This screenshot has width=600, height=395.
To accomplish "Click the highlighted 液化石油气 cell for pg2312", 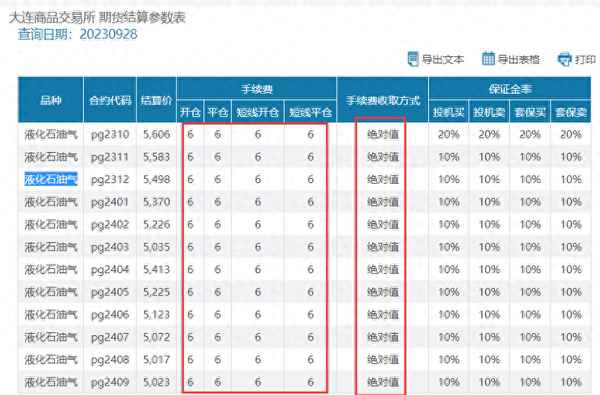I will pos(51,179).
